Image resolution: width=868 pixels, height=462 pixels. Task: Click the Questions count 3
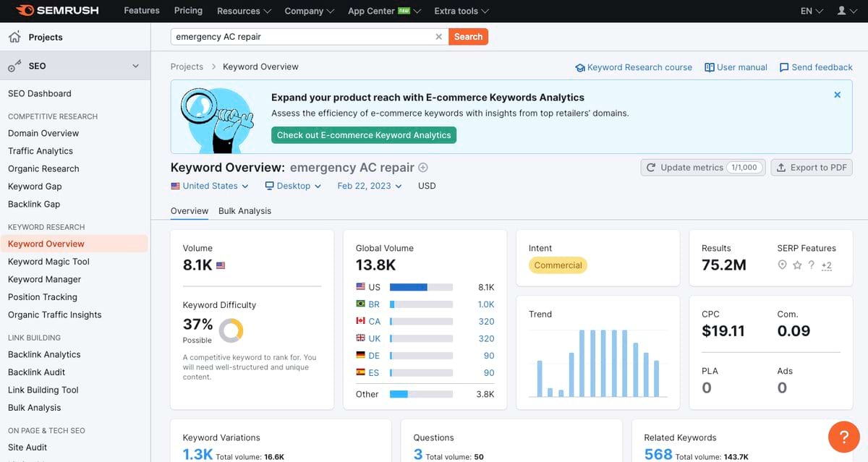(x=418, y=454)
